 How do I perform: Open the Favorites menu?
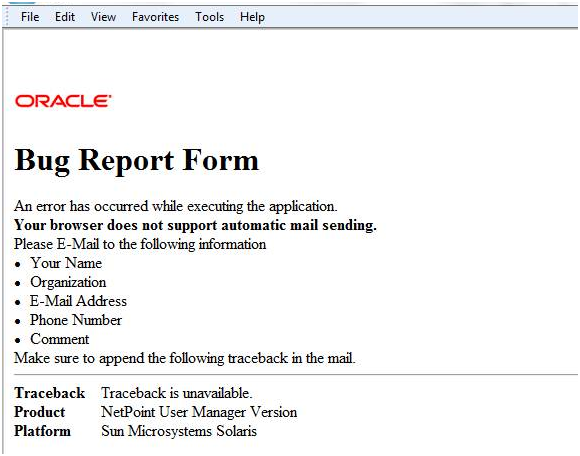[x=155, y=17]
